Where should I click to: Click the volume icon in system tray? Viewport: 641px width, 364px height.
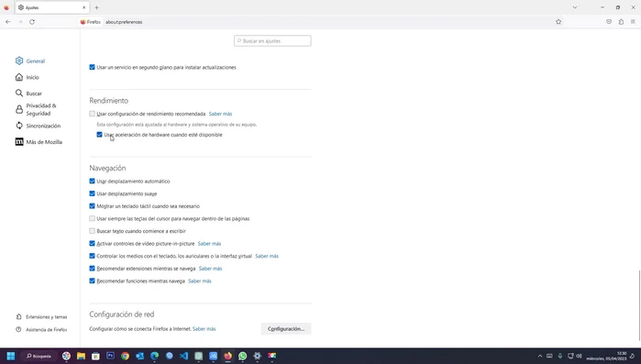pyautogui.click(x=579, y=356)
